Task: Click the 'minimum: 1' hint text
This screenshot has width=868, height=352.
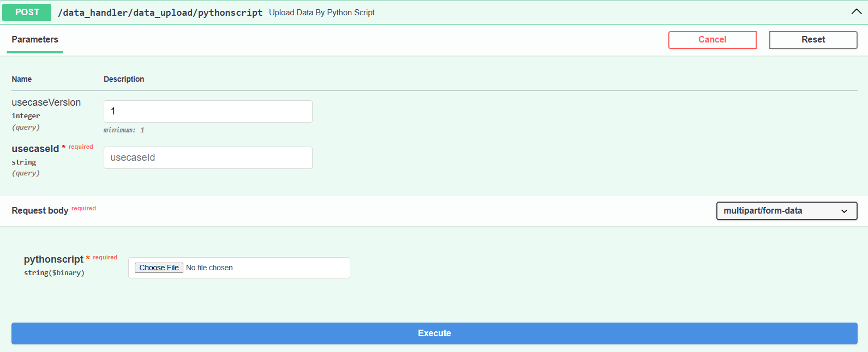Action: click(x=124, y=130)
